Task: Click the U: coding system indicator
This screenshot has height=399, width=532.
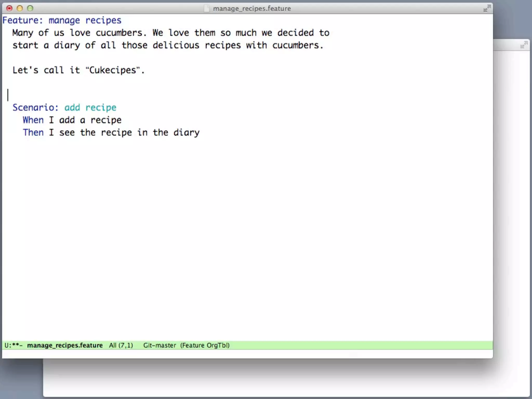Action: (x=7, y=345)
